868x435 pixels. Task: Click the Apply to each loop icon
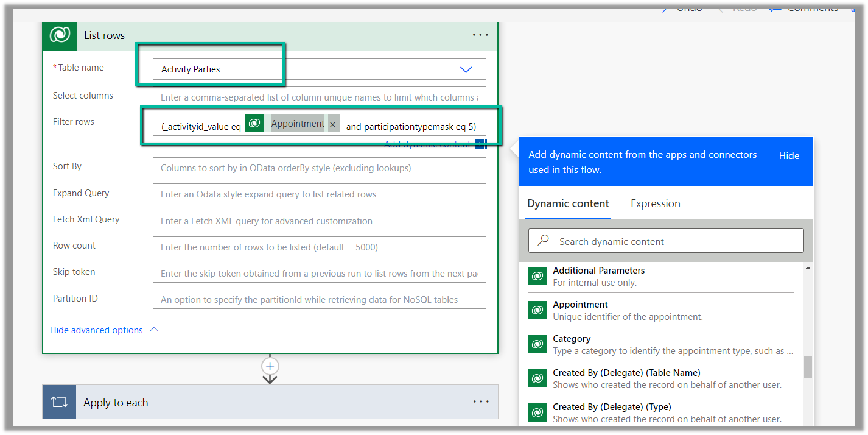pos(59,402)
